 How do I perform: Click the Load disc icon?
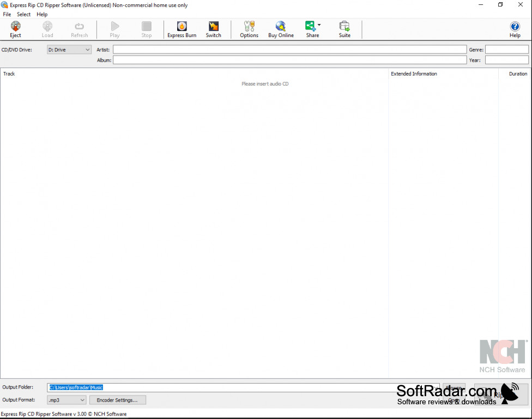47,29
